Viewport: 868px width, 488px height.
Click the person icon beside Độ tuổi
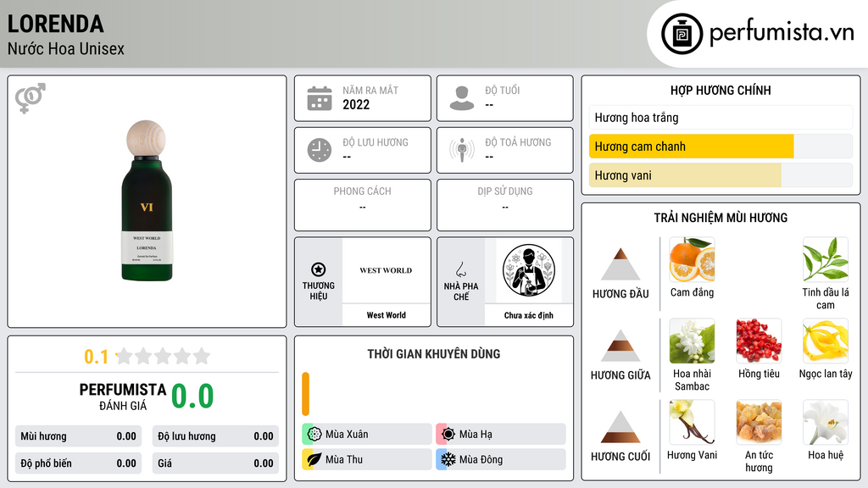coord(462,98)
